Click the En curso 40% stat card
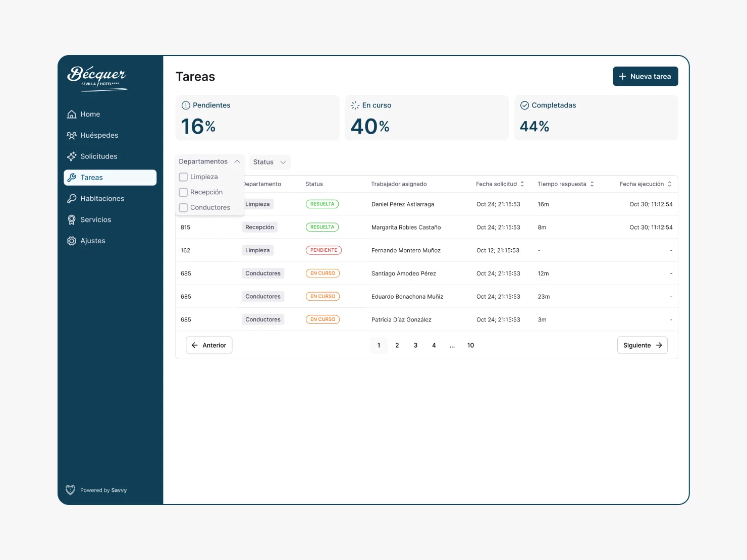Screen dimensions: 747x560 [x=426, y=118]
